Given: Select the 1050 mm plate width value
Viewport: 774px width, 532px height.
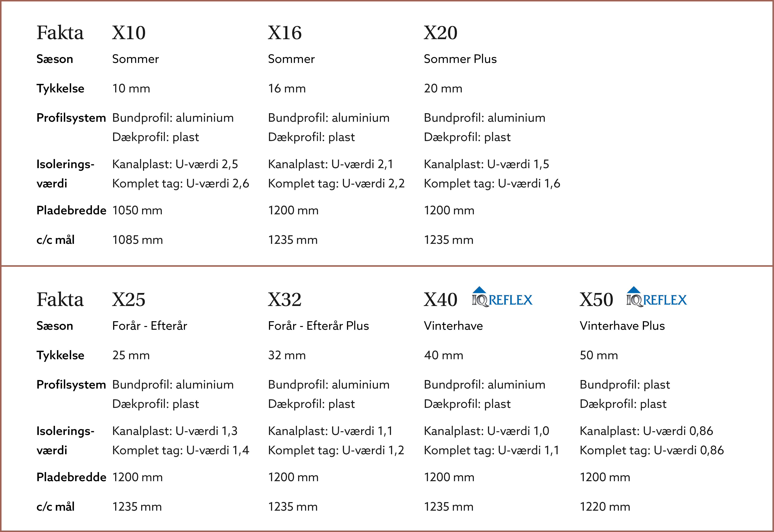Looking at the screenshot, I should pos(137,210).
